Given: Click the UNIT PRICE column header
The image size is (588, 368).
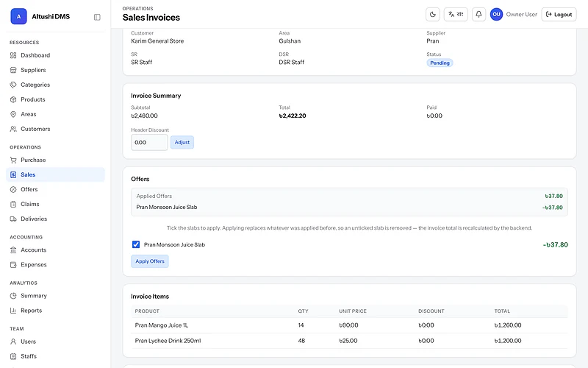Looking at the screenshot, I should pyautogui.click(x=353, y=311).
